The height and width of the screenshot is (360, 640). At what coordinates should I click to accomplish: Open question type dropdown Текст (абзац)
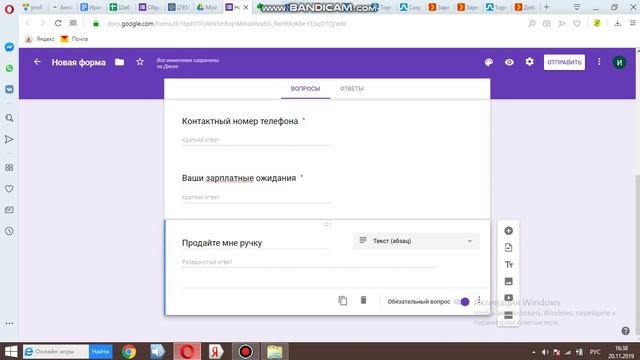[416, 241]
